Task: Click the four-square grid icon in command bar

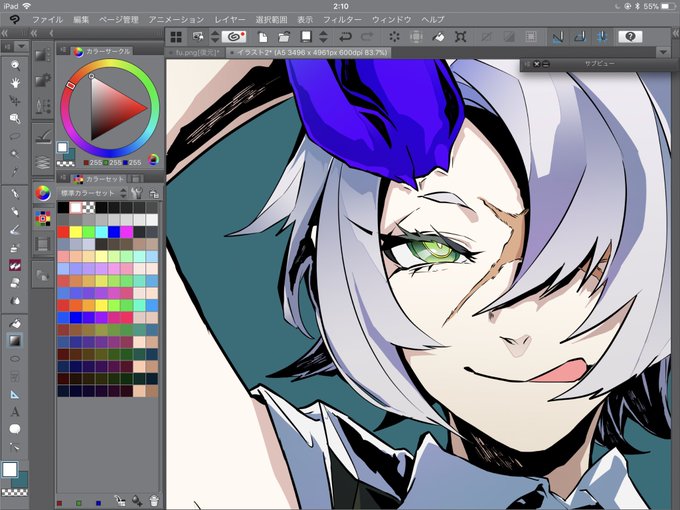Action: click(x=176, y=37)
